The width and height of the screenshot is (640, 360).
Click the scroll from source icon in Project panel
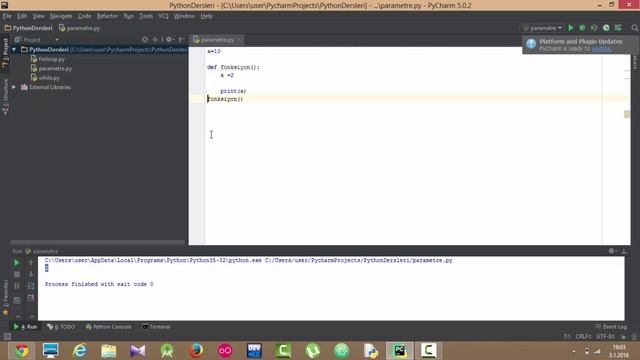tap(145, 40)
